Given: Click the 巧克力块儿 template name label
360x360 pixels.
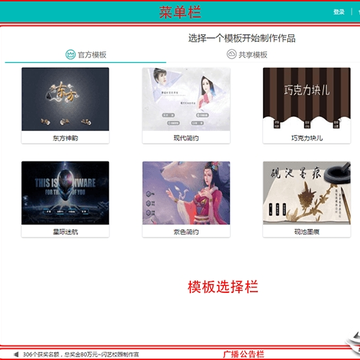Looking at the screenshot, I should coord(307,138).
